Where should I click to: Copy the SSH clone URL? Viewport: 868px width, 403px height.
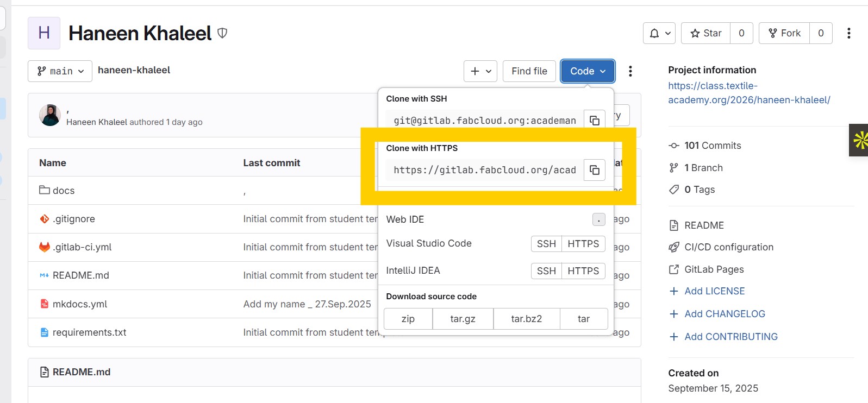click(594, 120)
